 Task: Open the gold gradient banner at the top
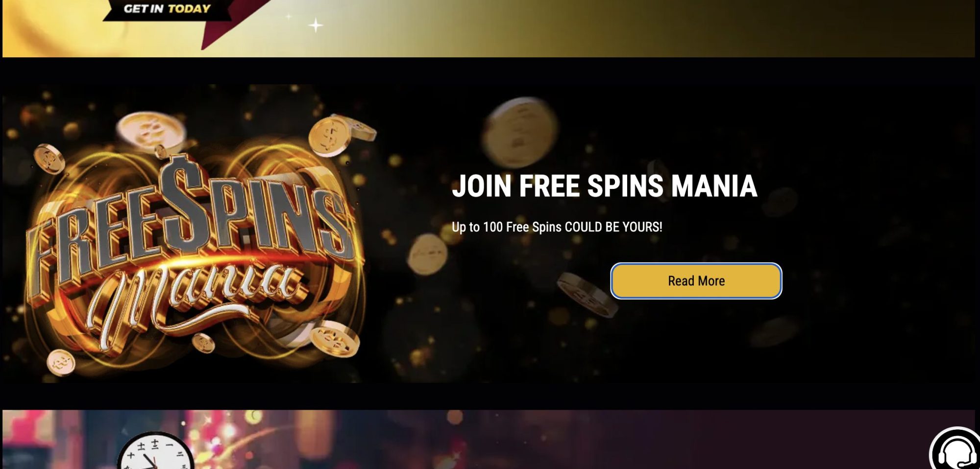(x=489, y=28)
